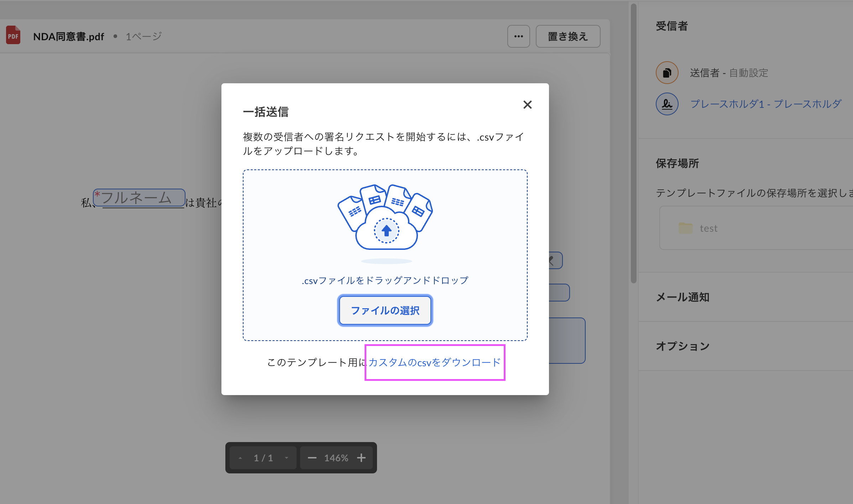This screenshot has width=853, height=504.
Task: Zoom in with the plus icon
Action: click(361, 458)
